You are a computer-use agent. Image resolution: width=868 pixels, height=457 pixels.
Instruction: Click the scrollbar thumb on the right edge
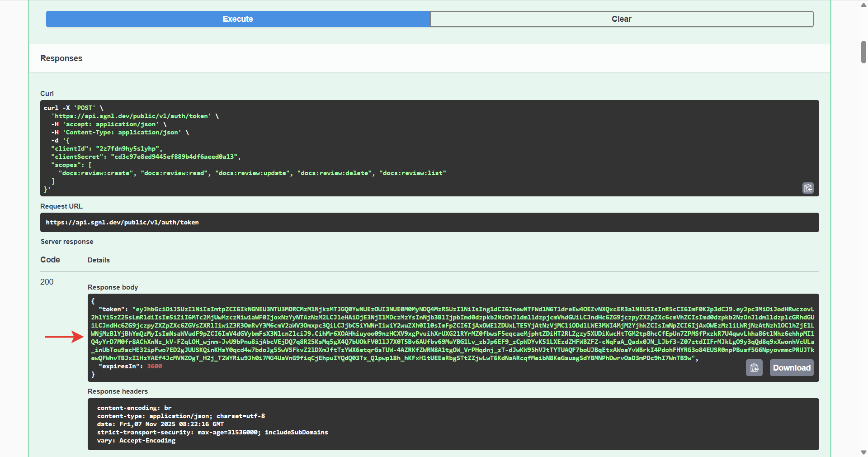tap(863, 52)
